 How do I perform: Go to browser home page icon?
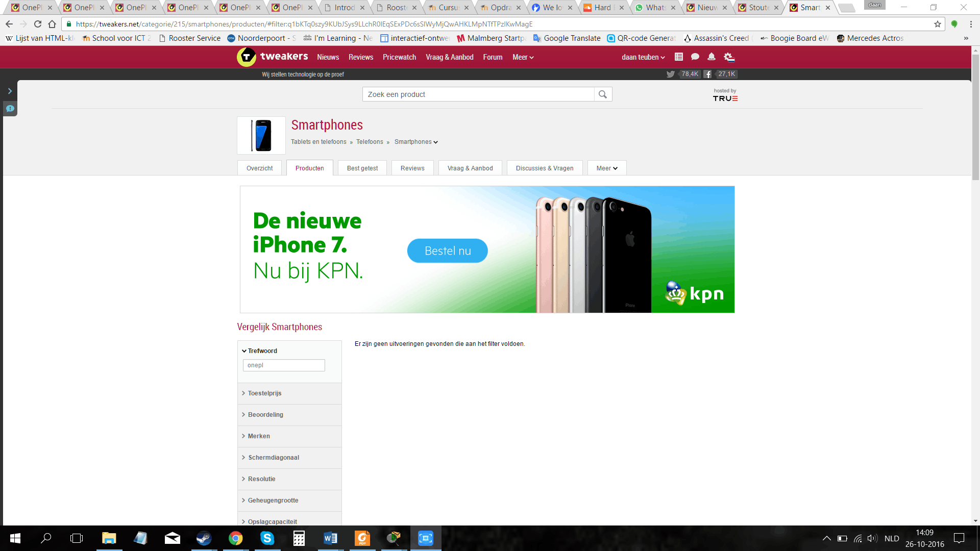click(x=52, y=24)
